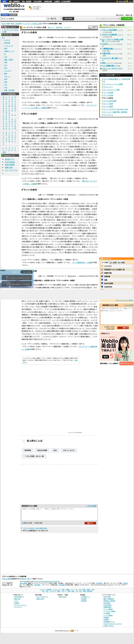Viewport: 134px width, 644px height.
Task: Click the Weblio英会話 ad banner
Action: 116,348
